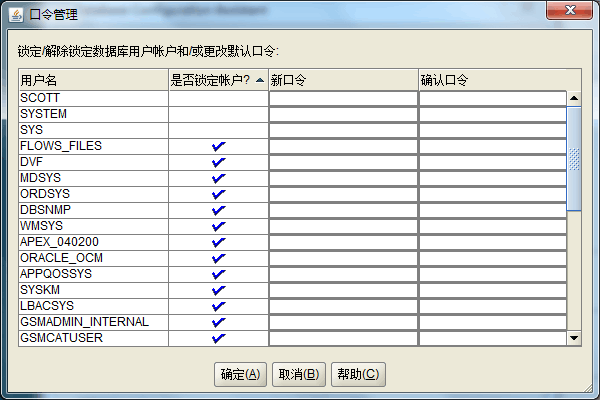Select the ORACLE_OCM username cell
Screen dimensions: 600x410
(x=93, y=258)
